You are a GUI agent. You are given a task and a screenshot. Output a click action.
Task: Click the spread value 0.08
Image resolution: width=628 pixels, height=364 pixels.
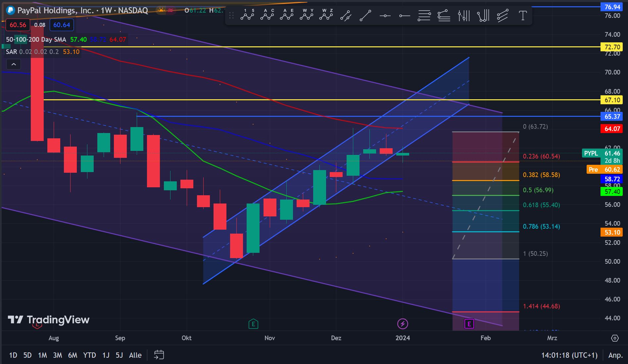40,25
